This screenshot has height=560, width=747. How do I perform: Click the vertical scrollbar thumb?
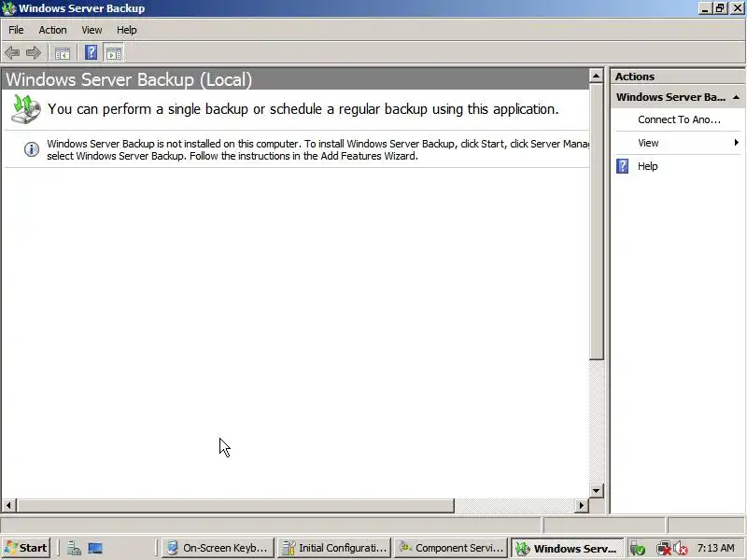(x=596, y=221)
